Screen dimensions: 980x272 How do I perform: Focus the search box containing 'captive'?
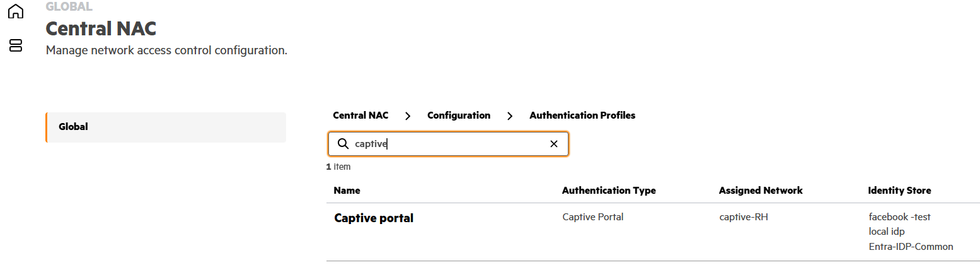pos(448,144)
